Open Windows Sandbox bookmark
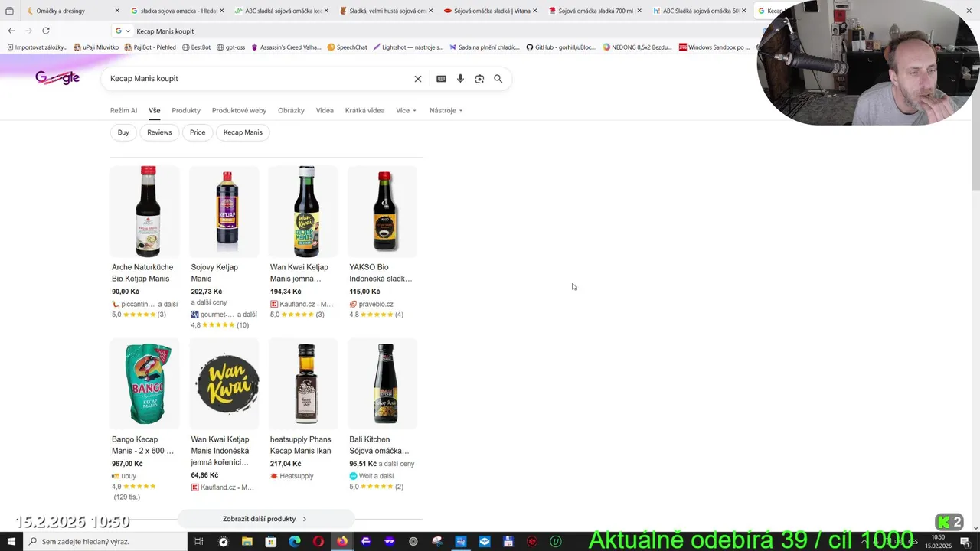 coord(714,47)
